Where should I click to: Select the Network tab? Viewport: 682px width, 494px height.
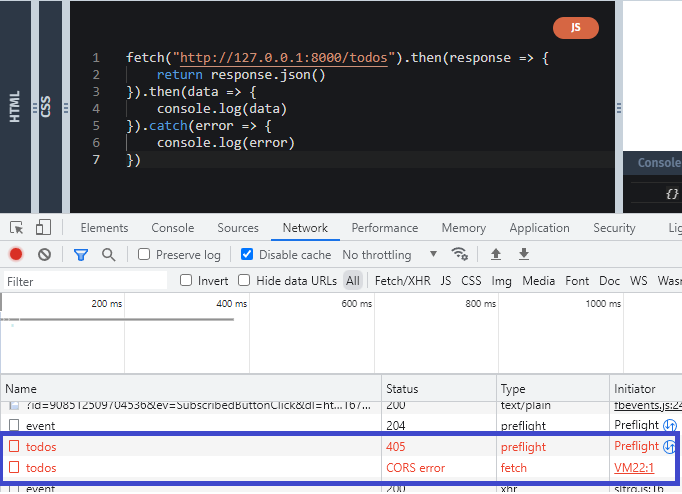tap(305, 228)
